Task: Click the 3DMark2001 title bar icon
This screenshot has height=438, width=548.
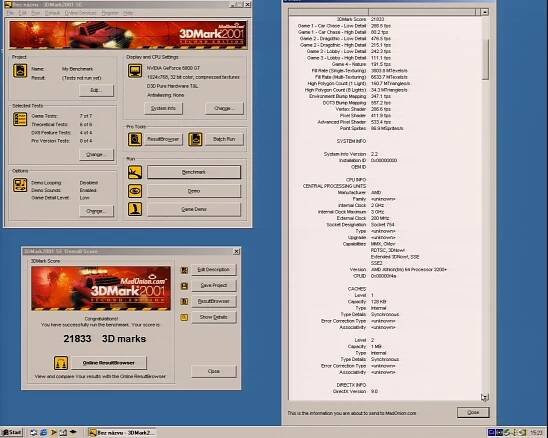Action: point(8,5)
